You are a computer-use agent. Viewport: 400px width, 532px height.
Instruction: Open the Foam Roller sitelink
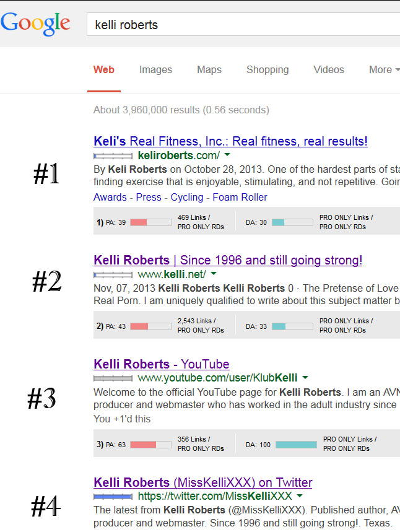tap(240, 197)
